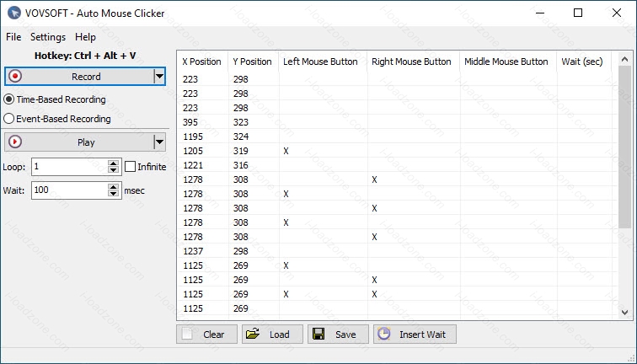Open the Play button dropdown arrow
The width and height of the screenshot is (637, 364).
[159, 142]
